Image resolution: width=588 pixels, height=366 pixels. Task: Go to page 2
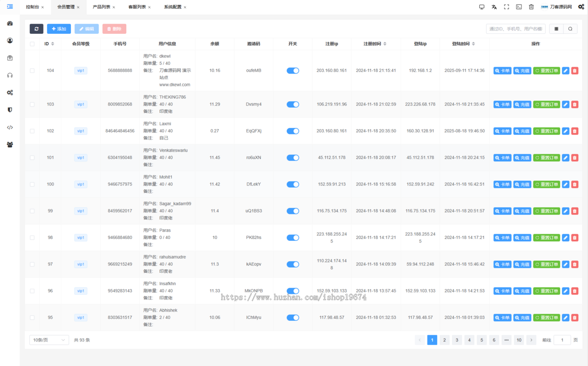[444, 340]
